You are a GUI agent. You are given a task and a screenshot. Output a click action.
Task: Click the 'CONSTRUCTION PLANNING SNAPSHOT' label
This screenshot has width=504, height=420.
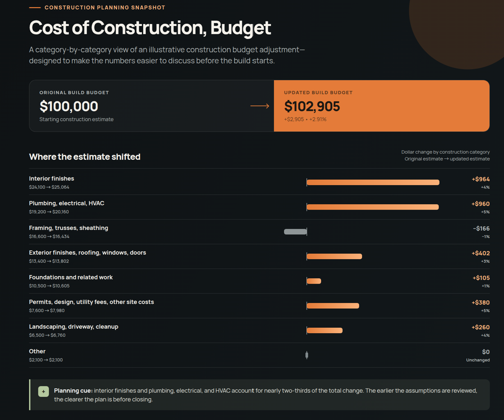point(105,7)
